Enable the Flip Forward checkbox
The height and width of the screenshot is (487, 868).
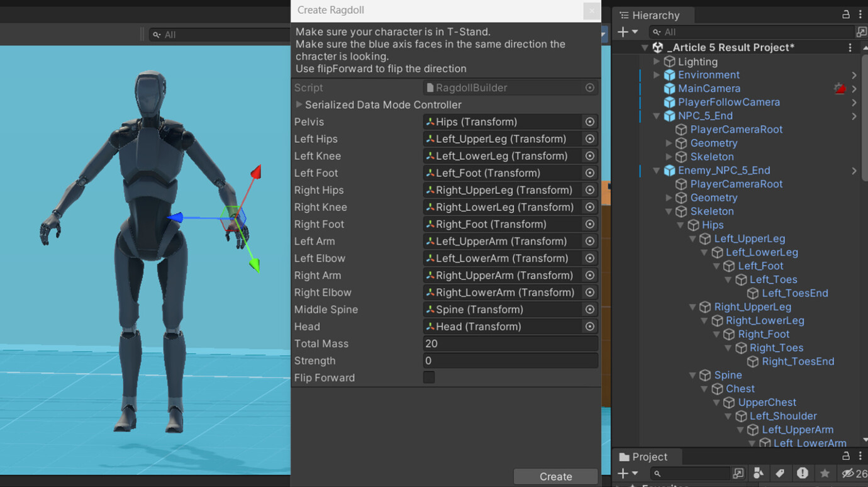point(428,378)
